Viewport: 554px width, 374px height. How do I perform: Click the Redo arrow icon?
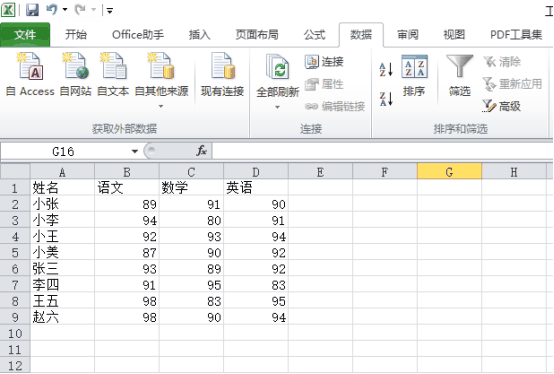(x=80, y=10)
